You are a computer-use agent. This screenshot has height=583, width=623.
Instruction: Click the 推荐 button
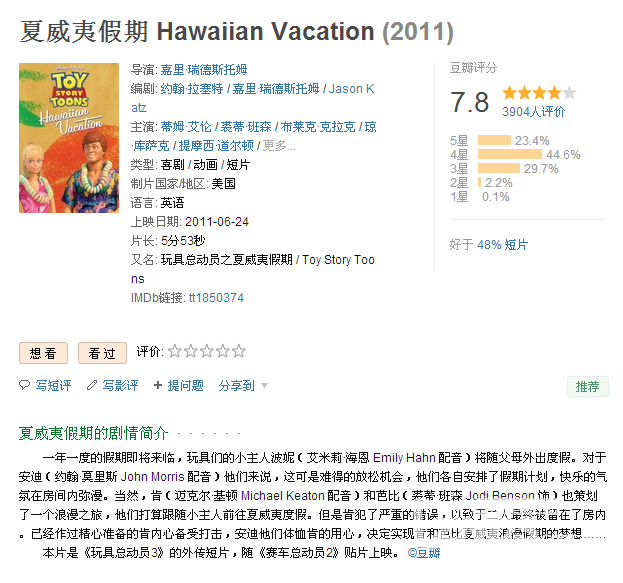tap(588, 386)
